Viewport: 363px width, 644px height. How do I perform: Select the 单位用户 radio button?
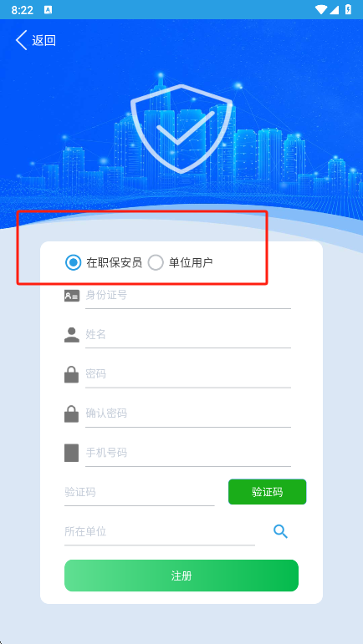tap(180, 262)
